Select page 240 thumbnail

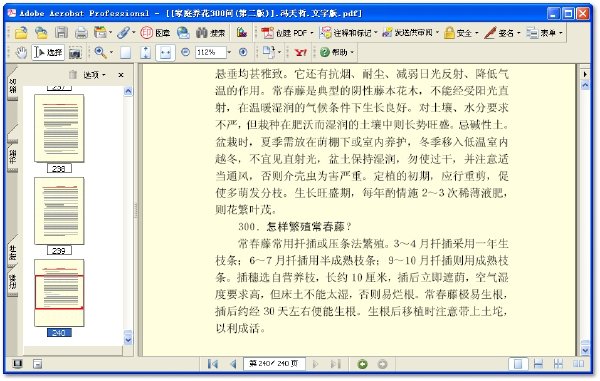[x=59, y=293]
